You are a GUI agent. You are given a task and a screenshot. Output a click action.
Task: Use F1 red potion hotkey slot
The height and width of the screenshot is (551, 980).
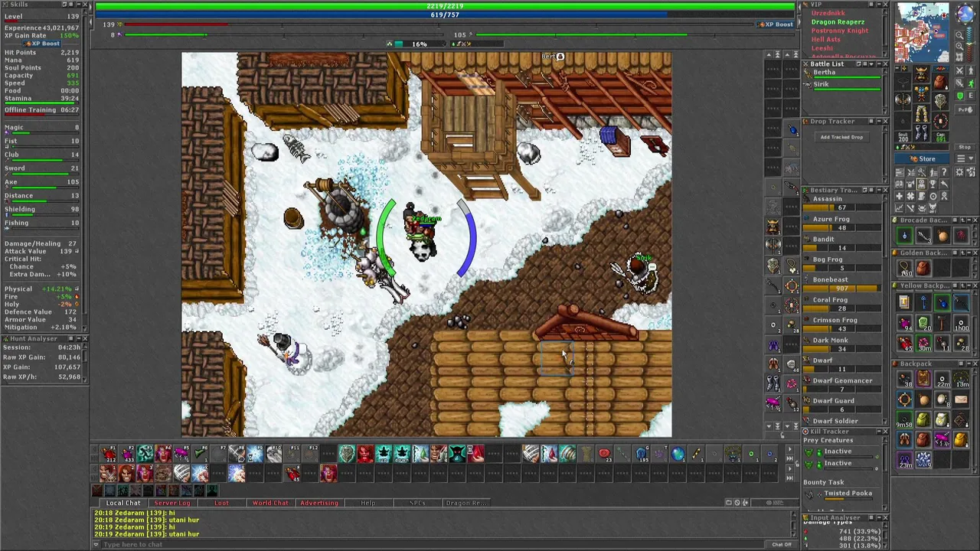108,454
